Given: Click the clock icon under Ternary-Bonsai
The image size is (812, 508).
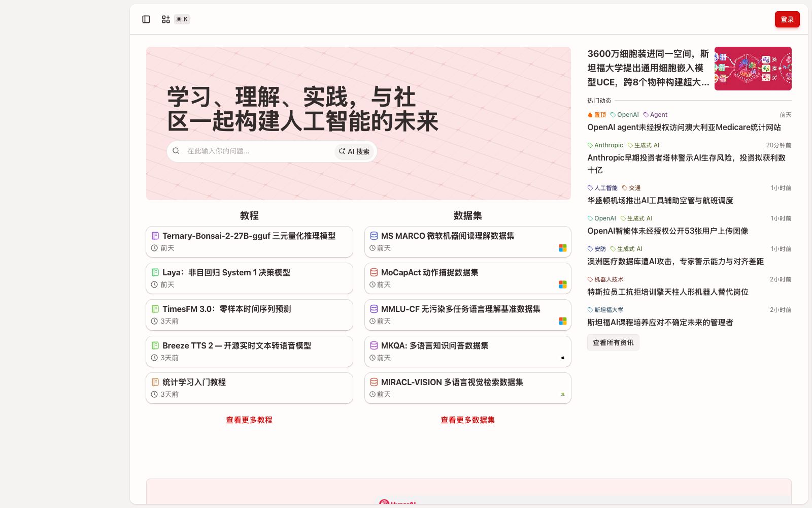Looking at the screenshot, I should 154,248.
